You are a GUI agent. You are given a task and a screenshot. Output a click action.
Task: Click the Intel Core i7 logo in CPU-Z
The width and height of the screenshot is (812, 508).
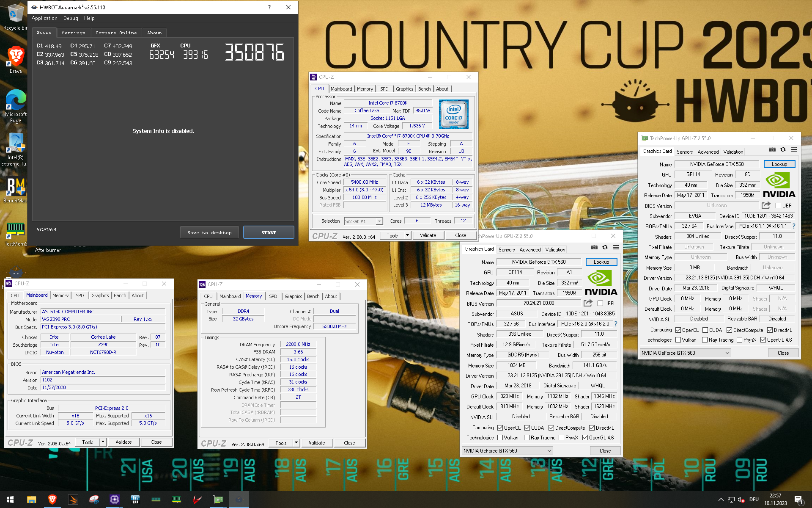click(453, 114)
